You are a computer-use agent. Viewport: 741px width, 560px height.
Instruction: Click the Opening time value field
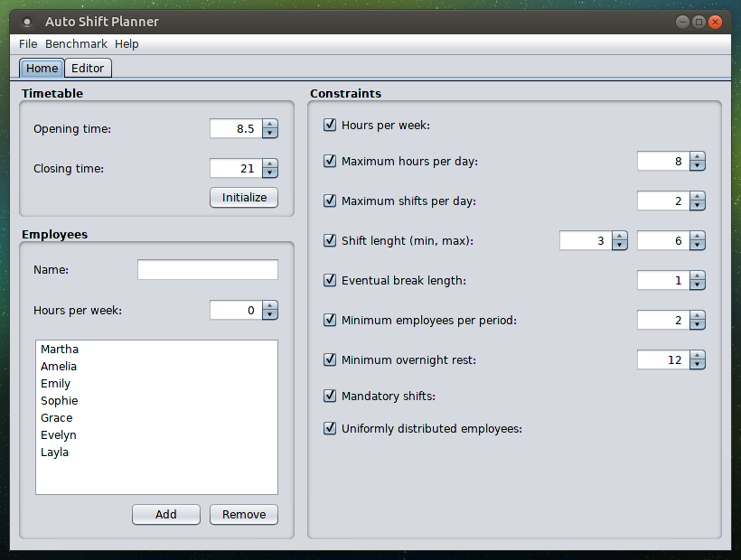click(x=236, y=128)
